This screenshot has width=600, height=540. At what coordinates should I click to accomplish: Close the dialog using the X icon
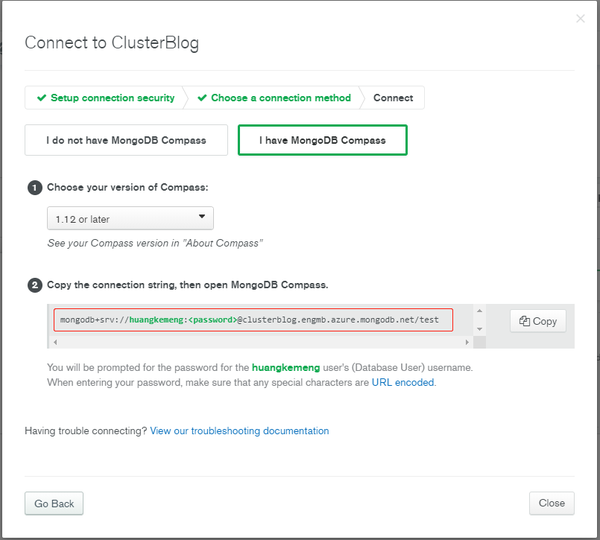(x=581, y=19)
